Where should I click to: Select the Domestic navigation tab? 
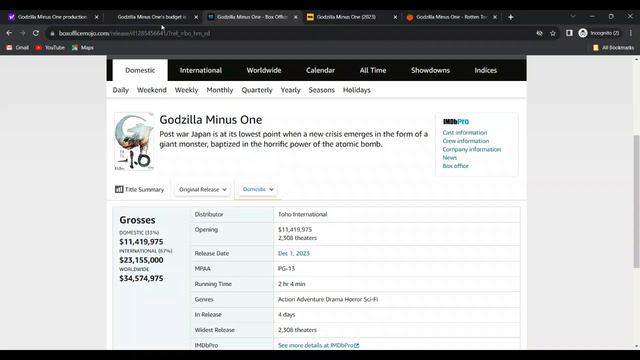(140, 70)
